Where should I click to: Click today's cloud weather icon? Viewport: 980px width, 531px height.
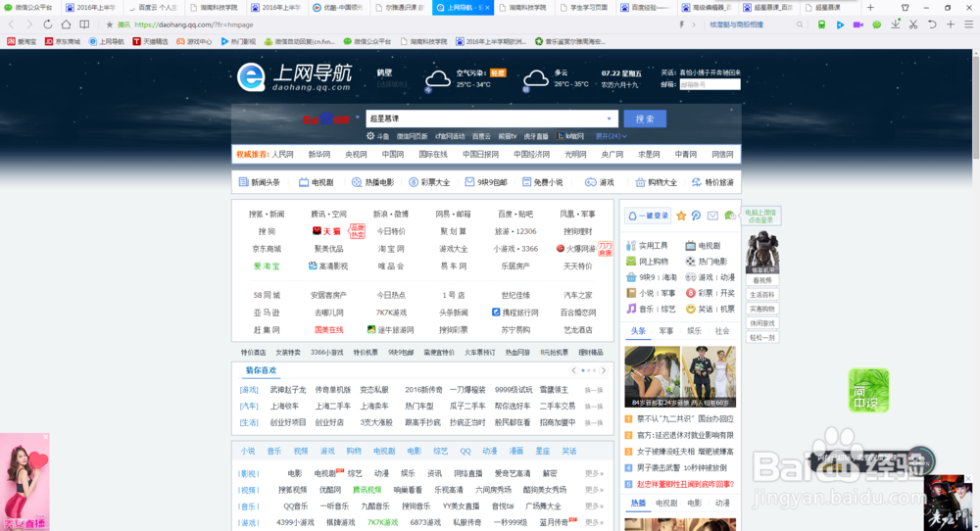(x=437, y=79)
